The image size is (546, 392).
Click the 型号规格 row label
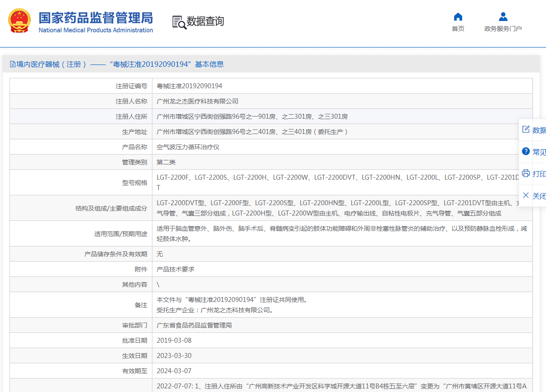[134, 183]
